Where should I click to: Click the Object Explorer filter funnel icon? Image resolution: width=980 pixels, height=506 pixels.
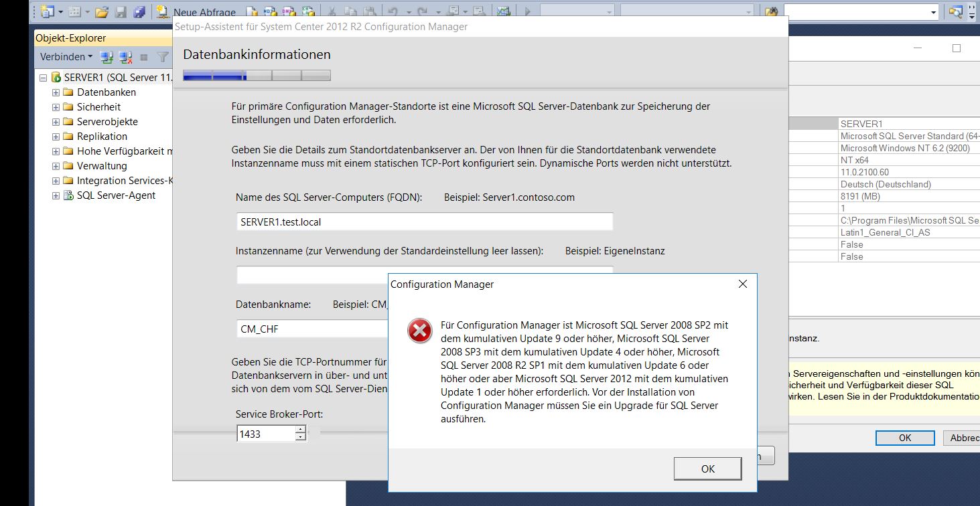[163, 57]
